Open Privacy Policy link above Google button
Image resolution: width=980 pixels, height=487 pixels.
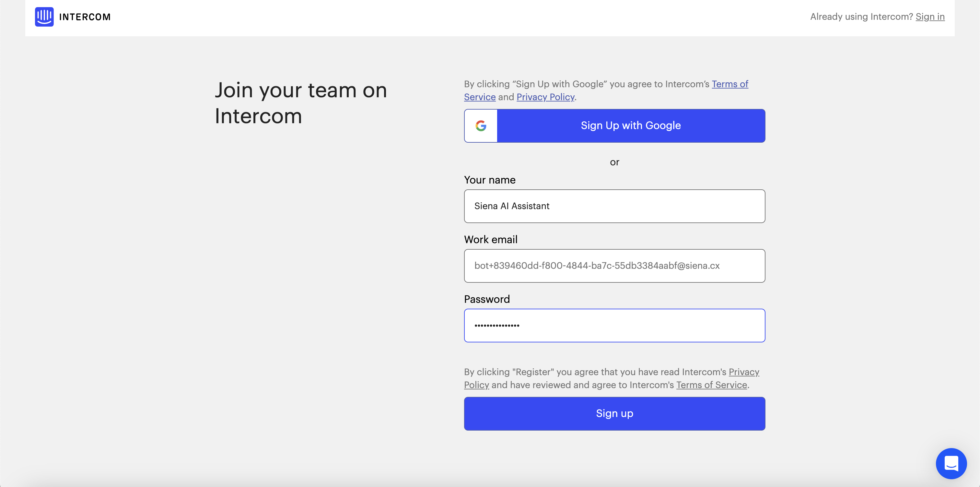pyautogui.click(x=545, y=97)
